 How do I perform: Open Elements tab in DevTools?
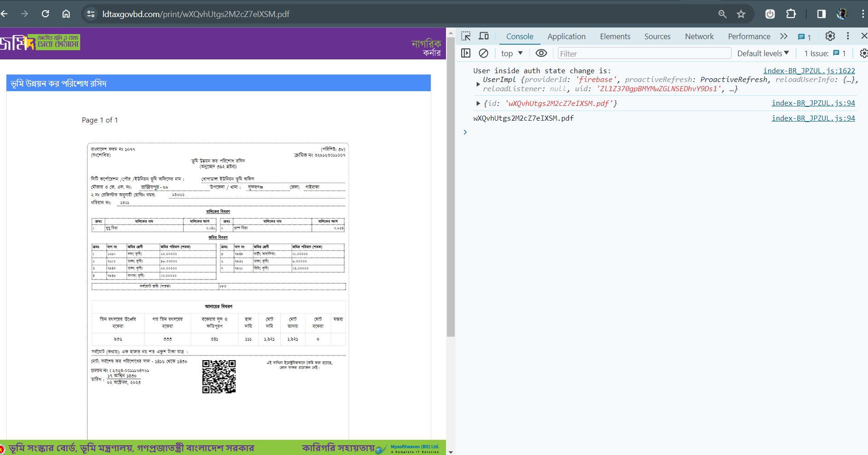click(615, 36)
